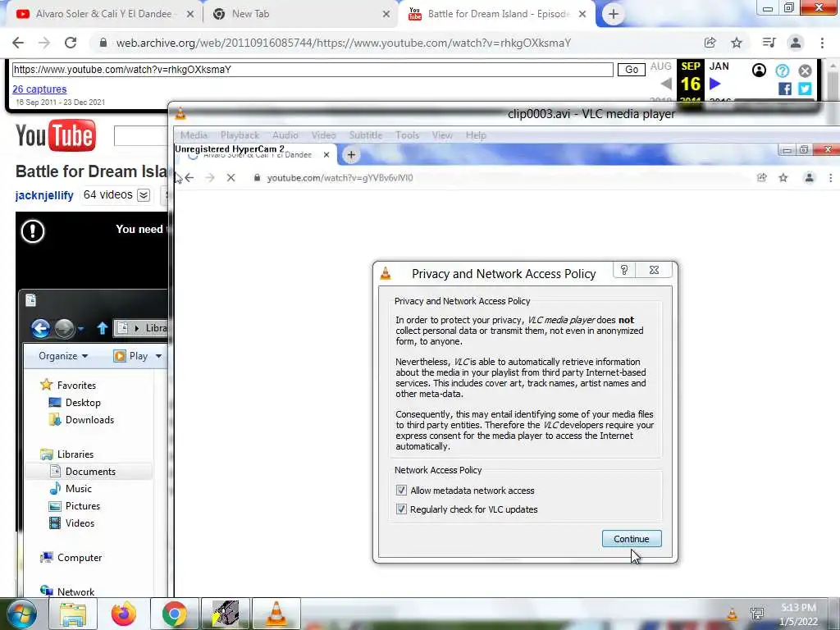Close the Wayback toolbar
The image size is (840, 630).
(x=806, y=71)
